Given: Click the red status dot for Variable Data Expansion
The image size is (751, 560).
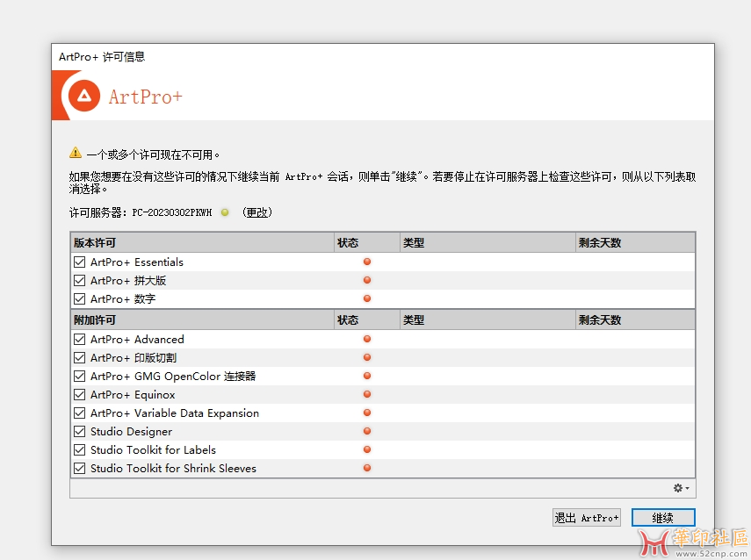Looking at the screenshot, I should pos(367,413).
